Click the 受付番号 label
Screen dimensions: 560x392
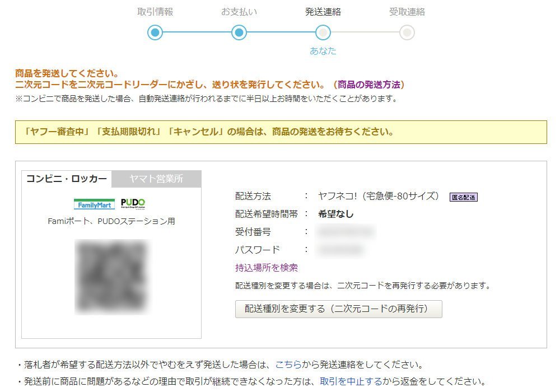pyautogui.click(x=253, y=232)
